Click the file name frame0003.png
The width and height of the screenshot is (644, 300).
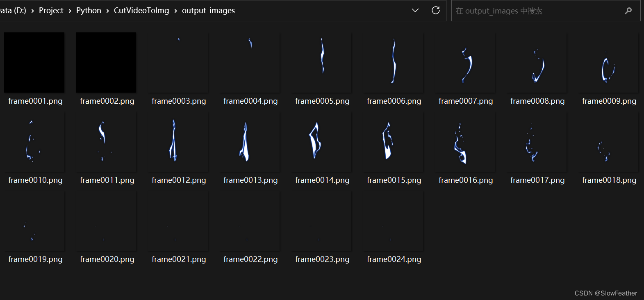[179, 101]
